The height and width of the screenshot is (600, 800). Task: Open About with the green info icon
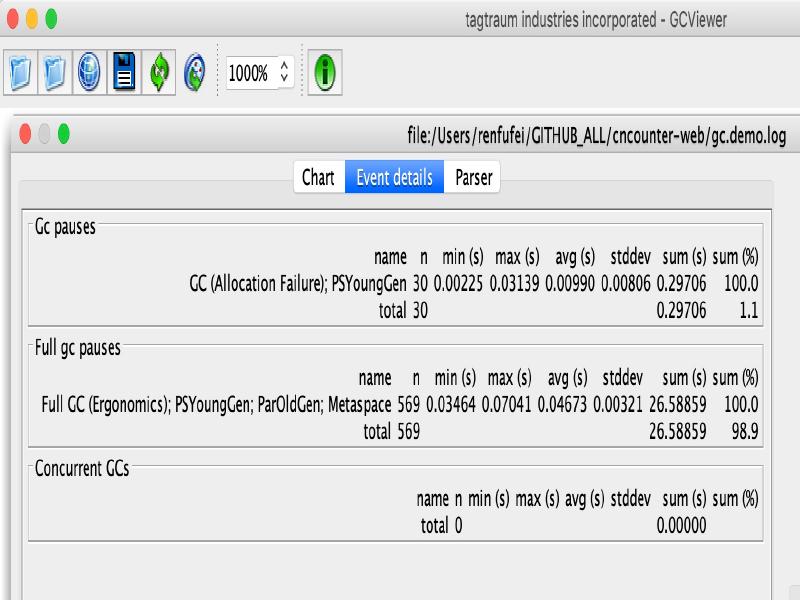point(325,73)
